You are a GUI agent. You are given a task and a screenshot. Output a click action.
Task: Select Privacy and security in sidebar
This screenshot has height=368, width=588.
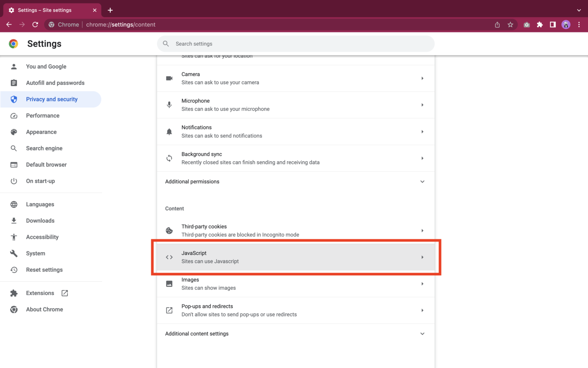pos(52,99)
